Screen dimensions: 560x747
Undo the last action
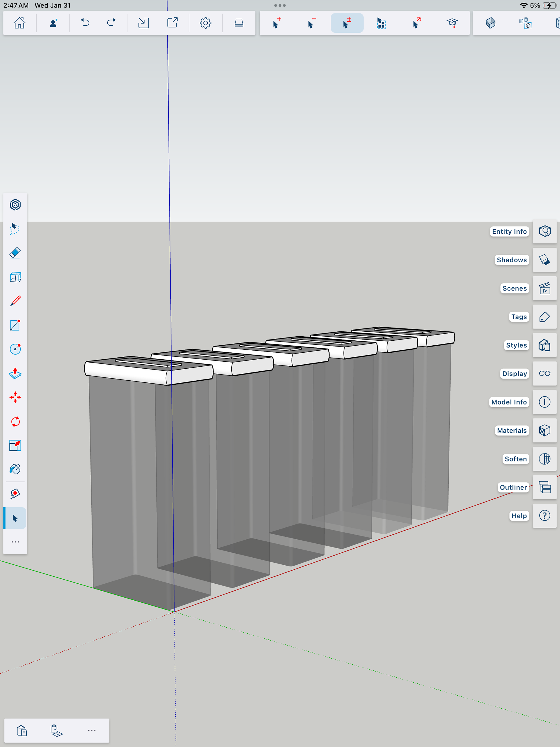click(x=85, y=23)
